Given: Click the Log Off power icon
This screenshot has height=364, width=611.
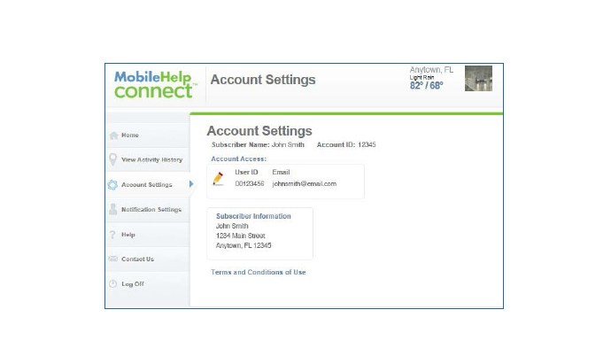Looking at the screenshot, I should (112, 283).
